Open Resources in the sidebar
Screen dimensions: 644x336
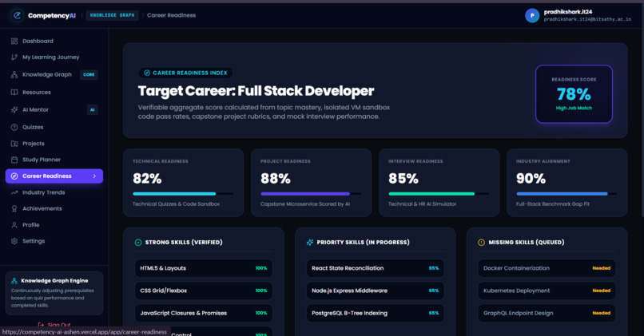54,93
